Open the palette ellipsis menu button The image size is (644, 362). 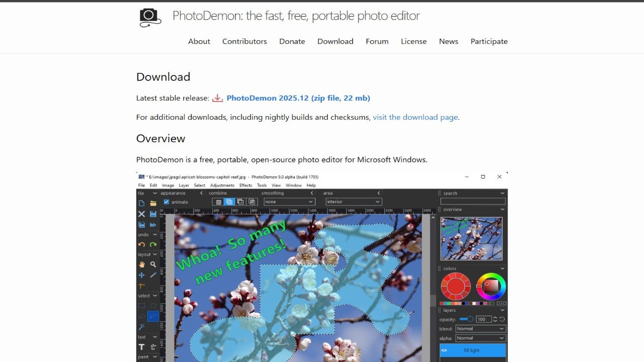point(501,303)
